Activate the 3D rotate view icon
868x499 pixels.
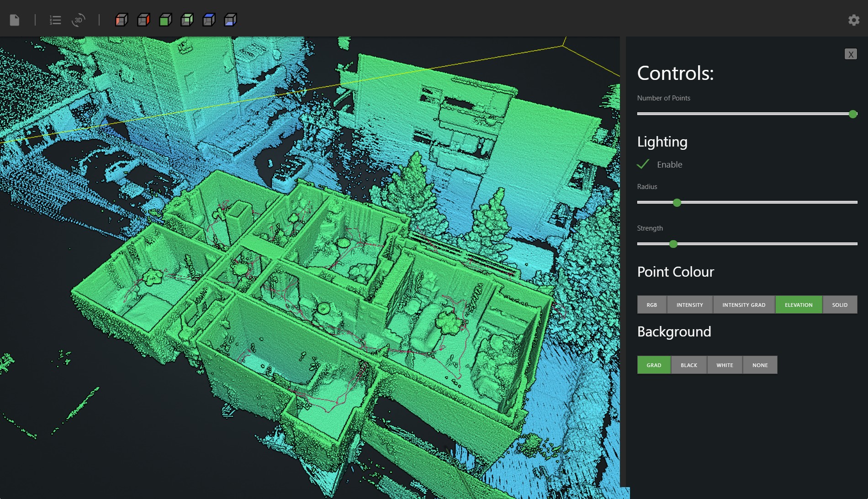tap(79, 20)
